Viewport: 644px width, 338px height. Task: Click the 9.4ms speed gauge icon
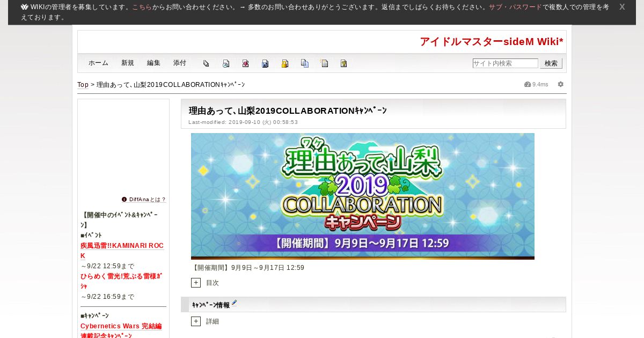[x=528, y=84]
